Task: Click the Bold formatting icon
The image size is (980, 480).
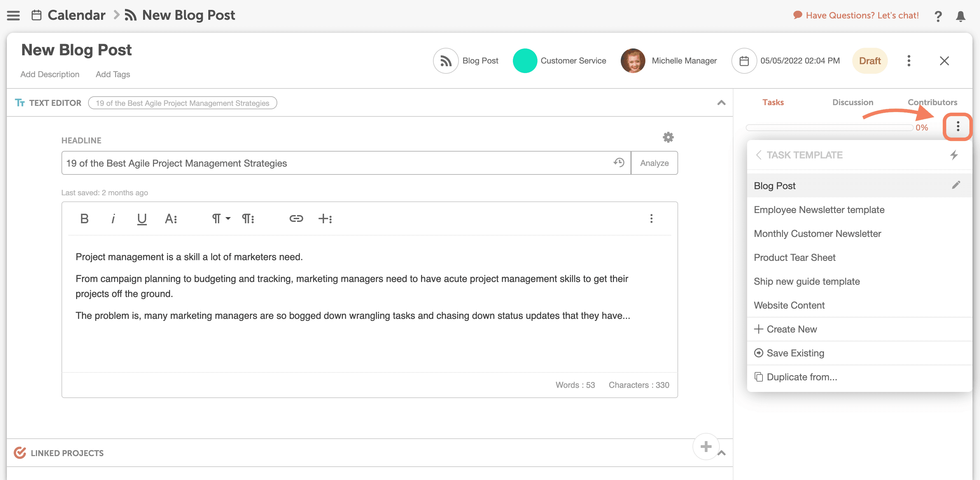Action: tap(84, 218)
